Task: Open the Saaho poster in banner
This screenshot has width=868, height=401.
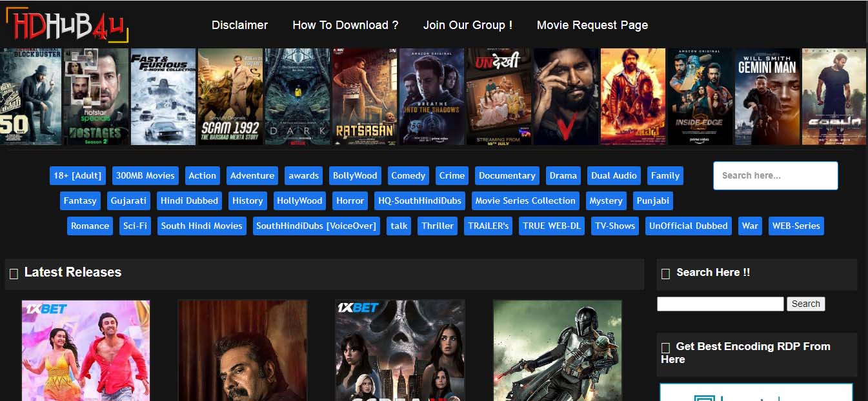Action: click(x=835, y=97)
